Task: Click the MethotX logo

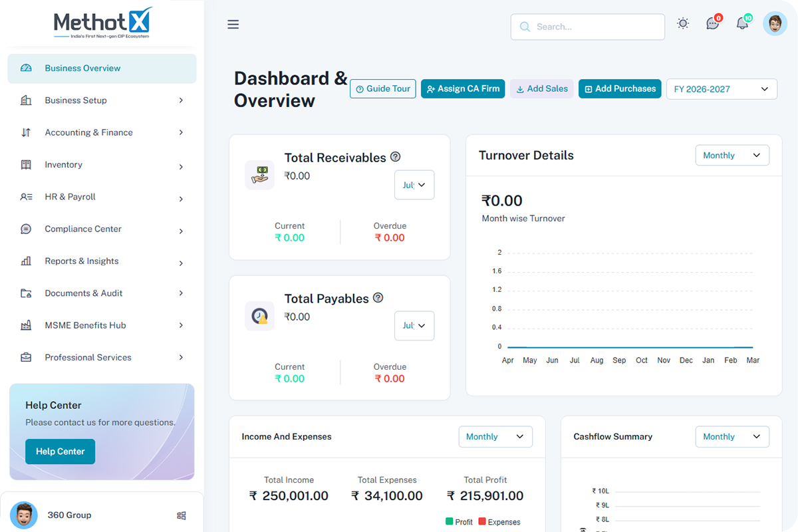Action: tap(103, 23)
